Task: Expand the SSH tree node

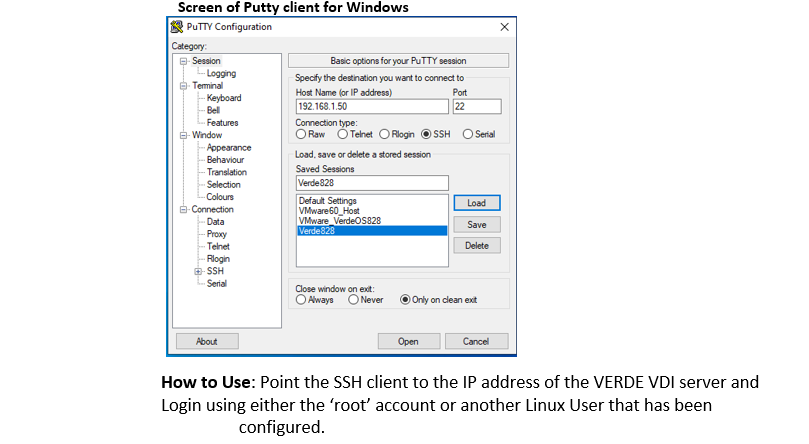Action: click(x=198, y=271)
